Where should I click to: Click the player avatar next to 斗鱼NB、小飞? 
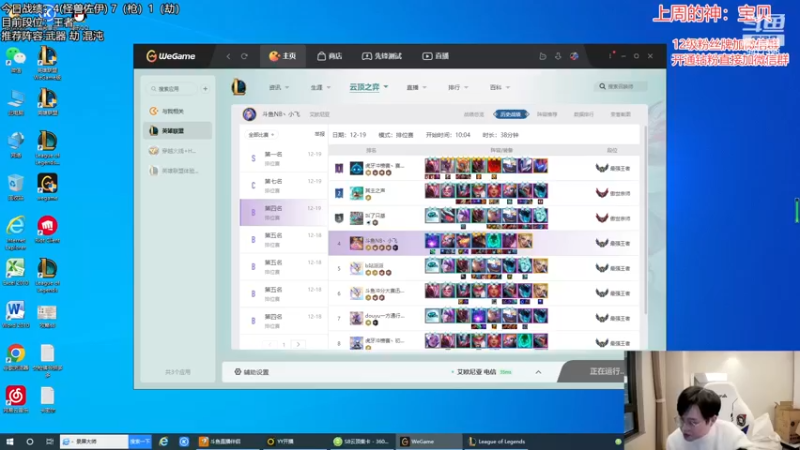tap(249, 114)
